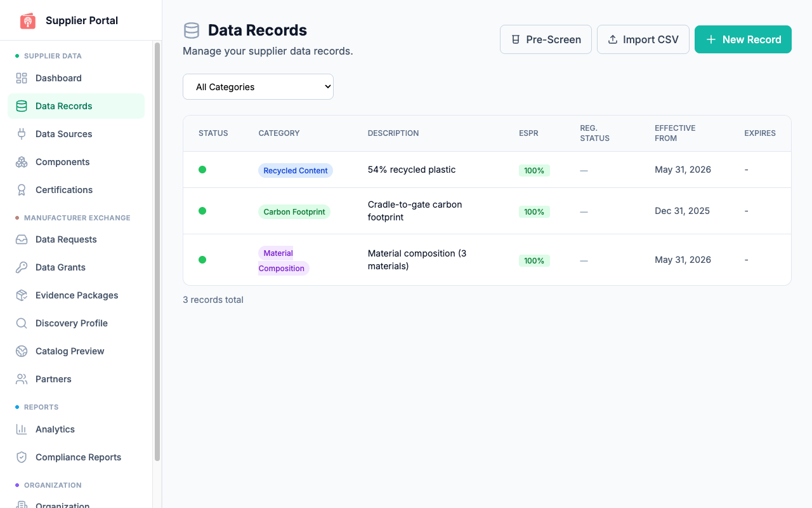
Task: Open Partners page
Action: click(x=76, y=379)
